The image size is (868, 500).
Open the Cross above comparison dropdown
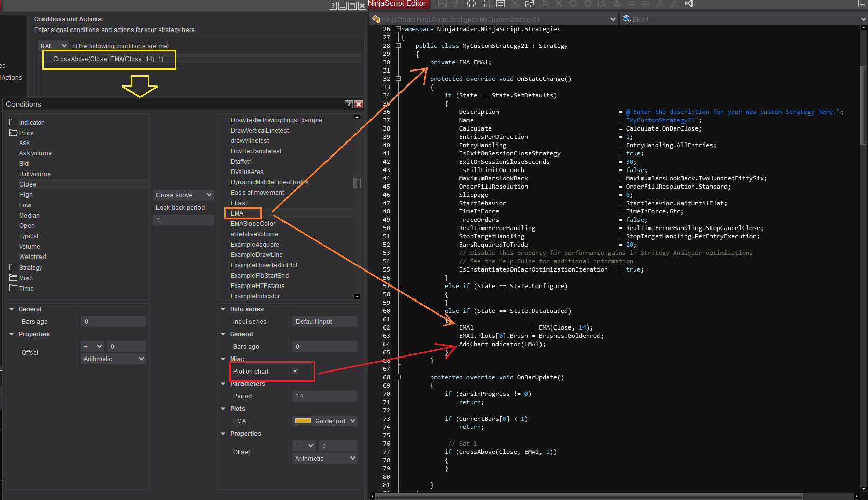click(184, 195)
